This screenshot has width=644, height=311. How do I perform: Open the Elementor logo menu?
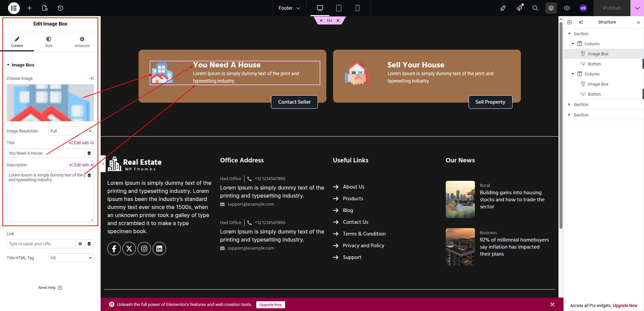(x=14, y=8)
